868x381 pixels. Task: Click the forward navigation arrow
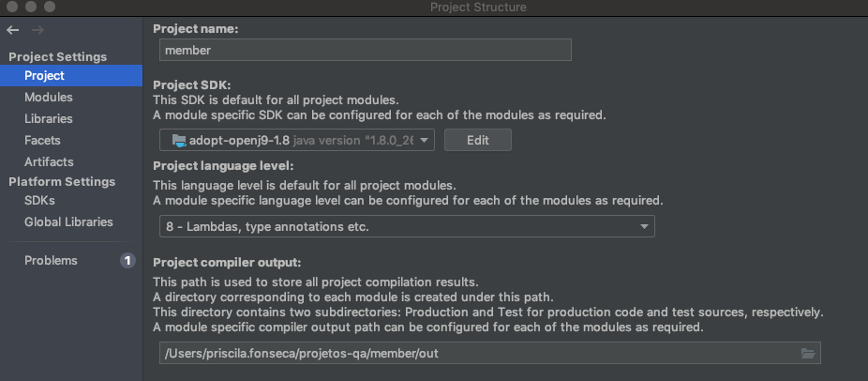click(x=37, y=30)
